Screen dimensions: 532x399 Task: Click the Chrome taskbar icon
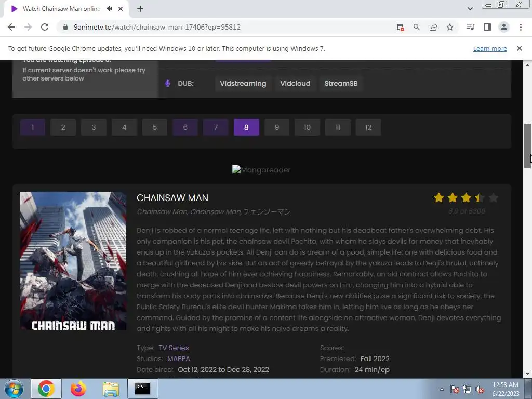46,389
